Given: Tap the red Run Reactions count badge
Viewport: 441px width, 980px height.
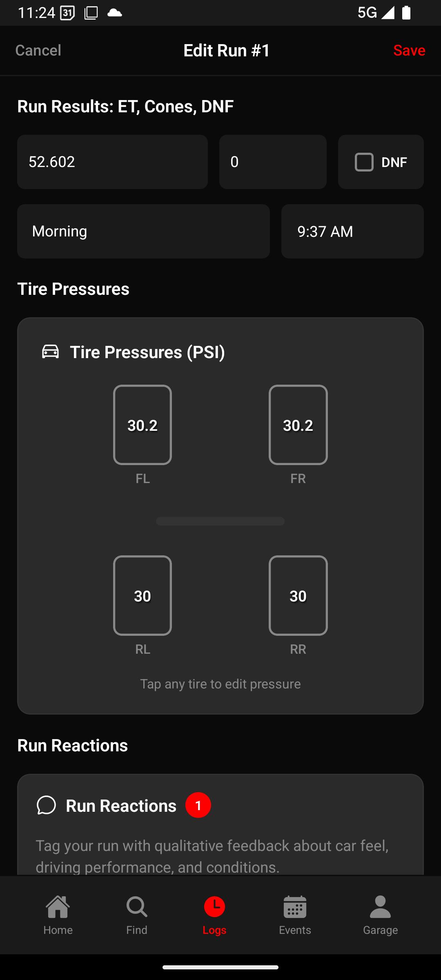Looking at the screenshot, I should click(x=198, y=805).
